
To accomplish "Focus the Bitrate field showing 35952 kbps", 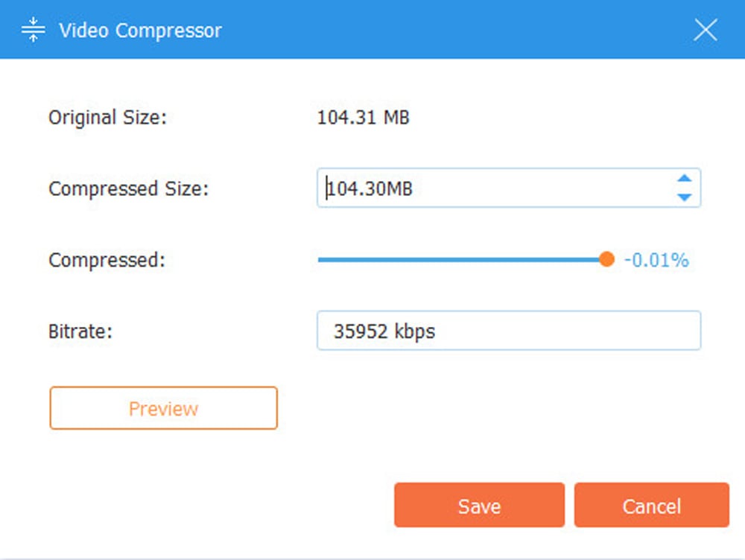I will click(x=508, y=331).
